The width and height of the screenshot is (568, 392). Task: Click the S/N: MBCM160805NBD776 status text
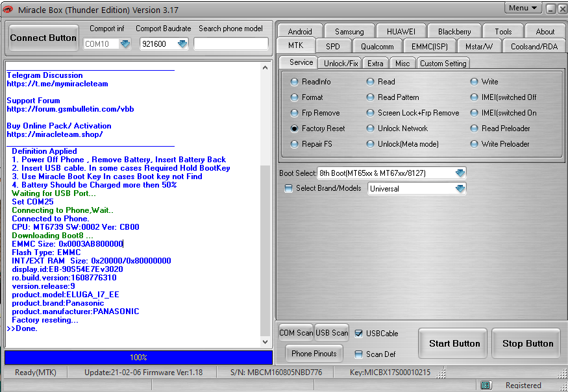tap(276, 373)
